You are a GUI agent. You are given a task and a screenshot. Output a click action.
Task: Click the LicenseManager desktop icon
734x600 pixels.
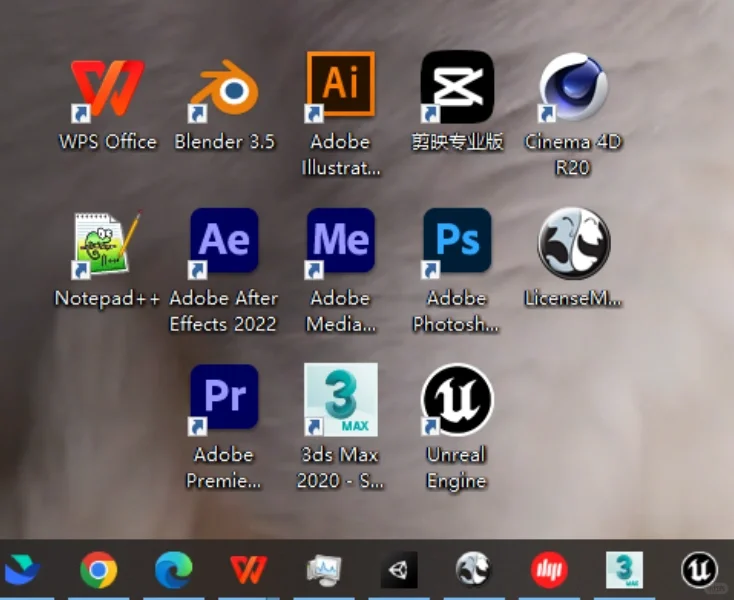coord(574,243)
